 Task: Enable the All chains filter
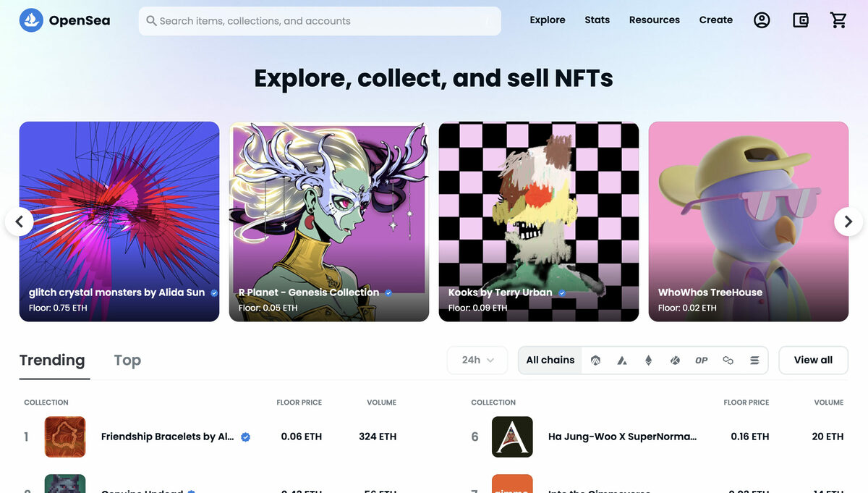tap(550, 360)
